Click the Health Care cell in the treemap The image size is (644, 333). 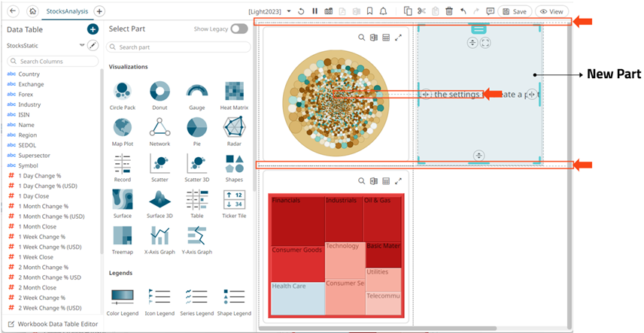point(298,298)
